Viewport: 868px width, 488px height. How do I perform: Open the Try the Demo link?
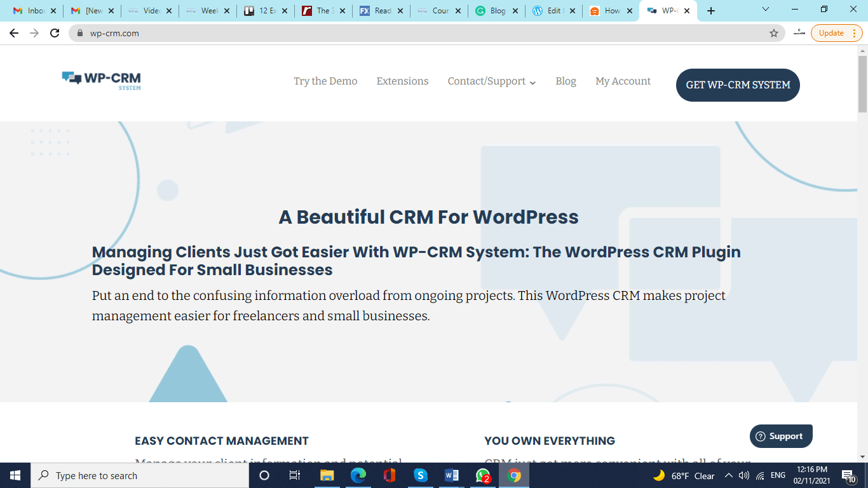(325, 81)
